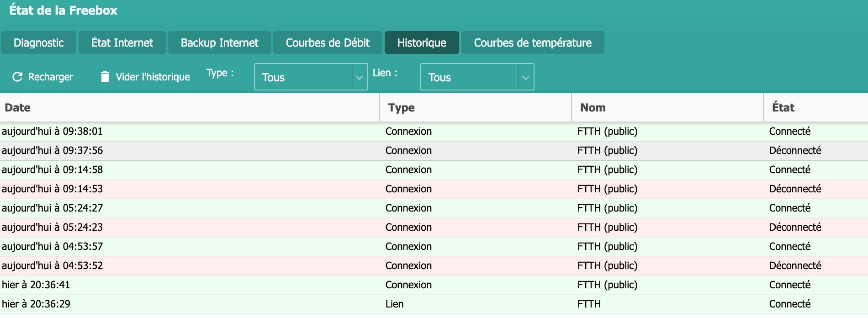Sort by the Date column header
Screen dimensions: 868x318
click(x=18, y=107)
